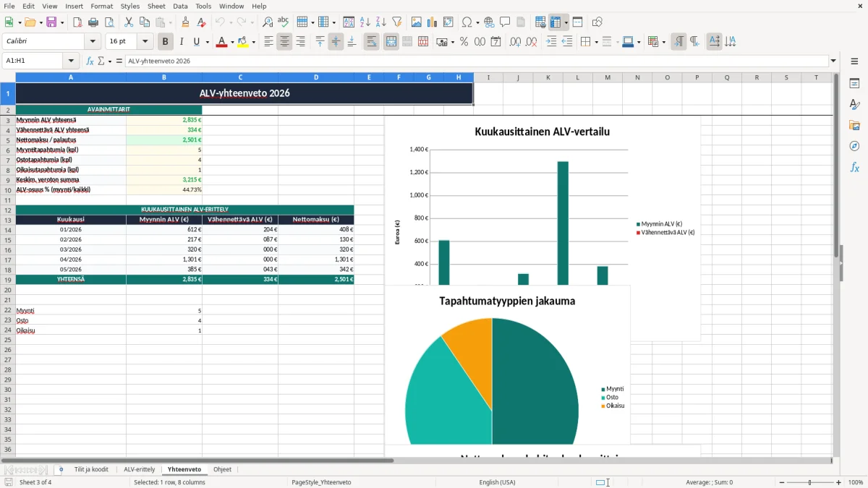Click the Save document icon

[51, 22]
